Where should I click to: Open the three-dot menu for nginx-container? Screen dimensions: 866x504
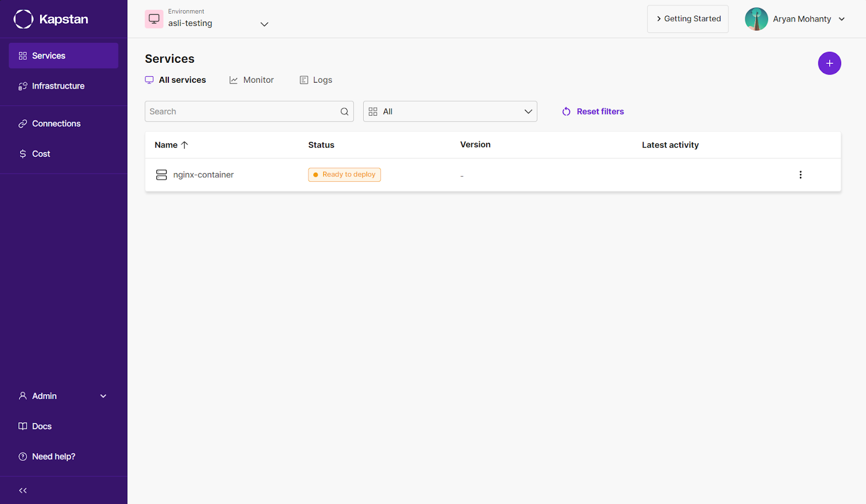(x=801, y=175)
